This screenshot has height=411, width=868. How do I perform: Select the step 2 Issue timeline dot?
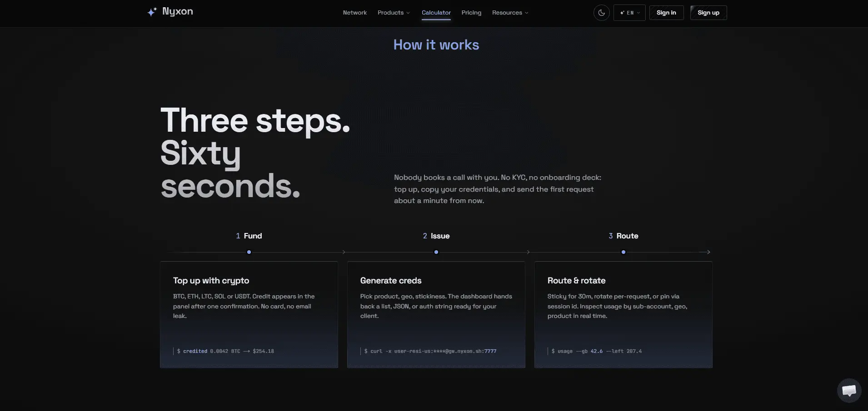pyautogui.click(x=436, y=252)
